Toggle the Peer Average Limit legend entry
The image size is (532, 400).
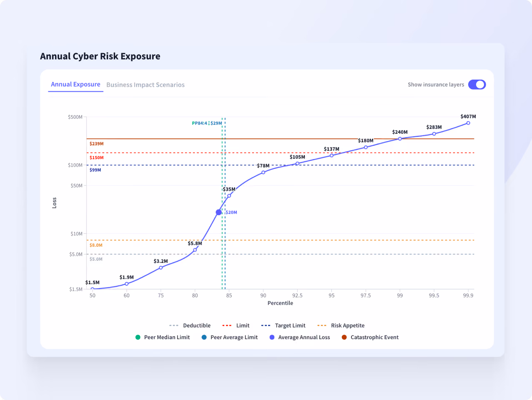coord(230,337)
